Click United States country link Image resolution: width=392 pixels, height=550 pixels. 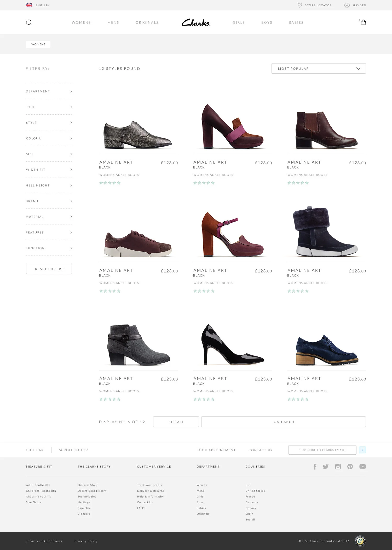coord(255,491)
